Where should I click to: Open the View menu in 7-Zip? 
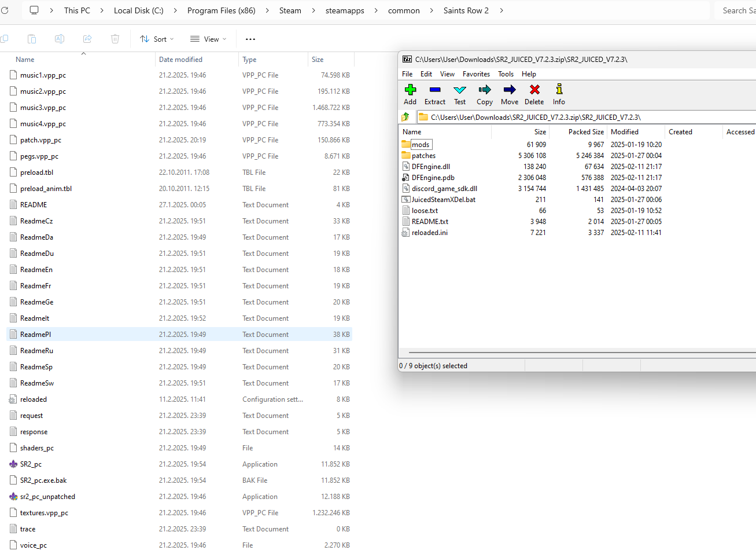(x=447, y=74)
